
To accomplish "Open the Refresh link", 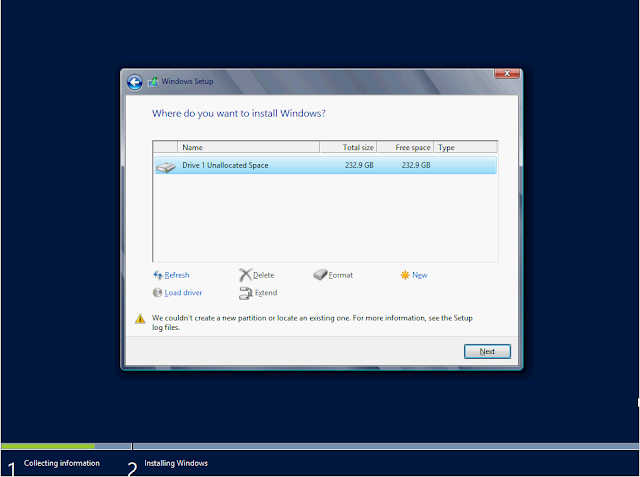I will pos(177,275).
